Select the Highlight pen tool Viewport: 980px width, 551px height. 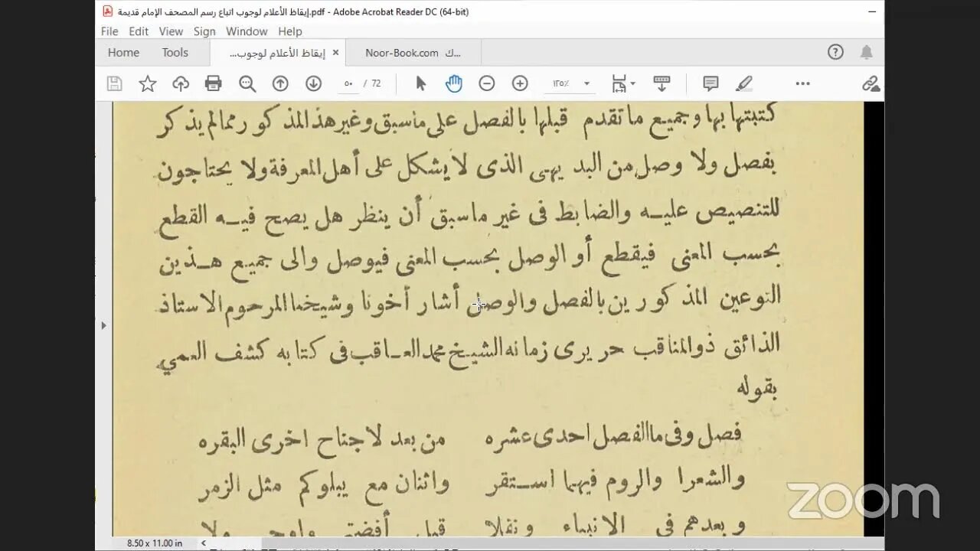[744, 83]
